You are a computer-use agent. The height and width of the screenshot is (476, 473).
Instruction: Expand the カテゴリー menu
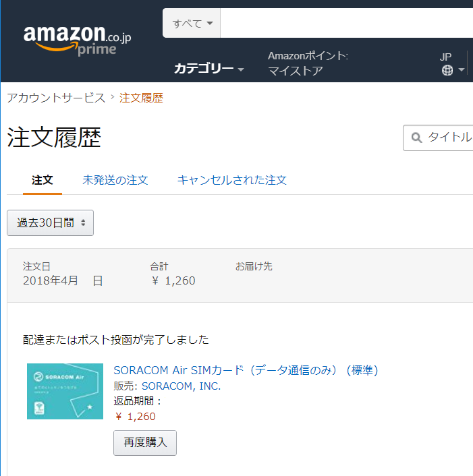click(x=209, y=69)
